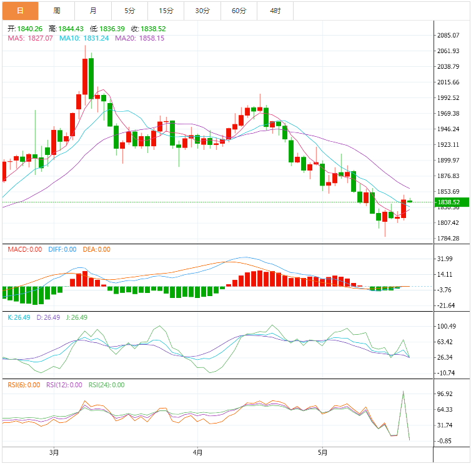Click the 1807.42 price axis label
476x466 pixels.
click(x=448, y=223)
